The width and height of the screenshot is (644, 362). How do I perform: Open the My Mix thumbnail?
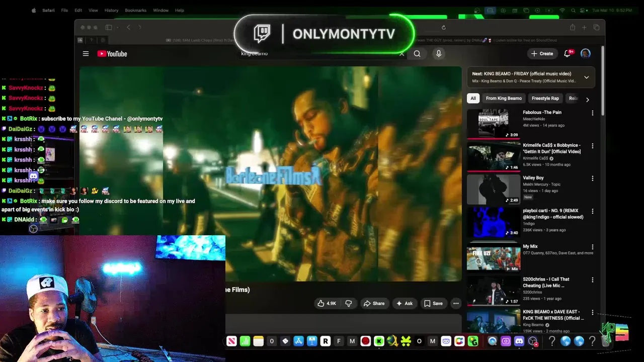494,258
